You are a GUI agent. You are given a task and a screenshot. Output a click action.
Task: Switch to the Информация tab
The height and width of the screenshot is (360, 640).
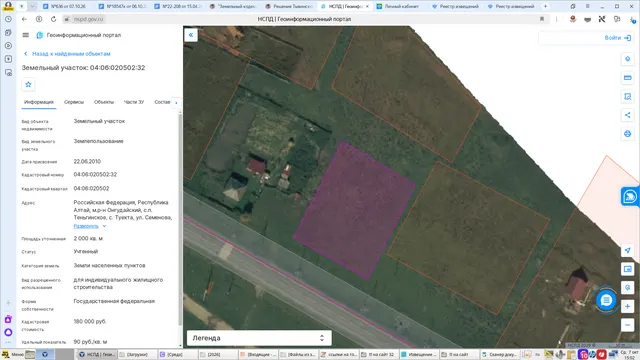[x=39, y=102]
